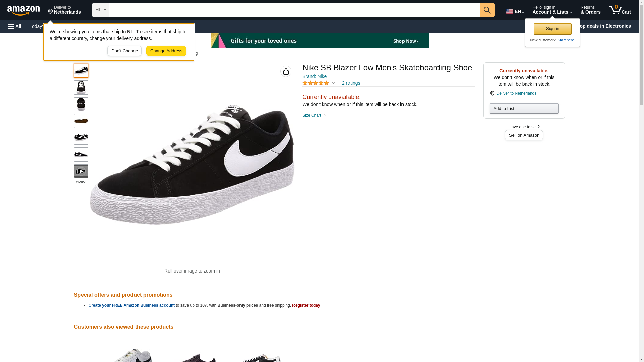644x362 pixels.
Task: Open the 2 ratings link
Action: point(351,83)
